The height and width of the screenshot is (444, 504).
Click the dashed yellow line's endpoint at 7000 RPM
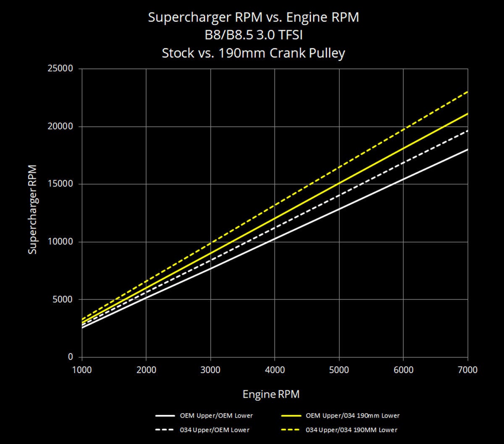pos(467,92)
